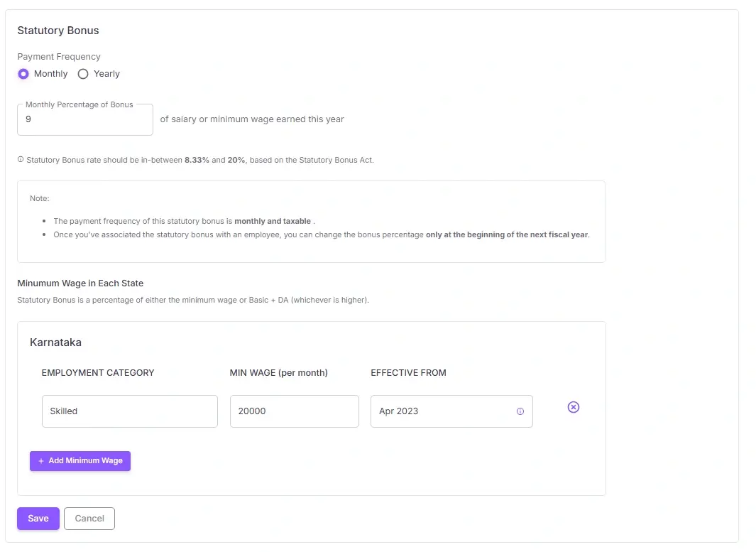Click the Karnataka state heading
Viewport: 756px width, 552px height.
click(x=55, y=342)
